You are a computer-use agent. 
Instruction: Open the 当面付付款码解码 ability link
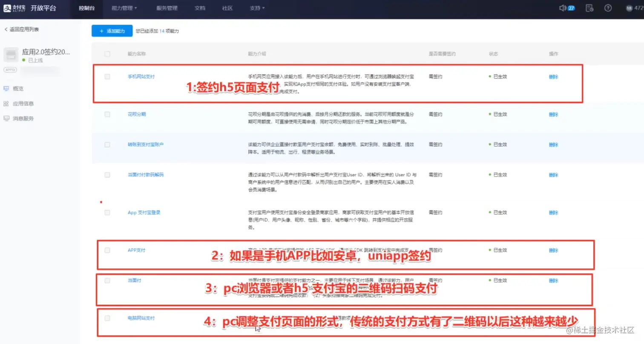click(x=146, y=175)
